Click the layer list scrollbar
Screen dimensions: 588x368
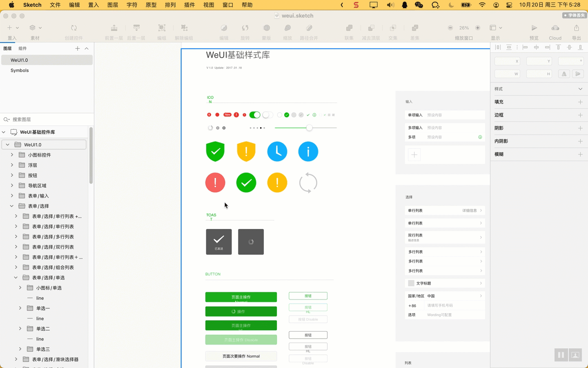tap(91, 155)
